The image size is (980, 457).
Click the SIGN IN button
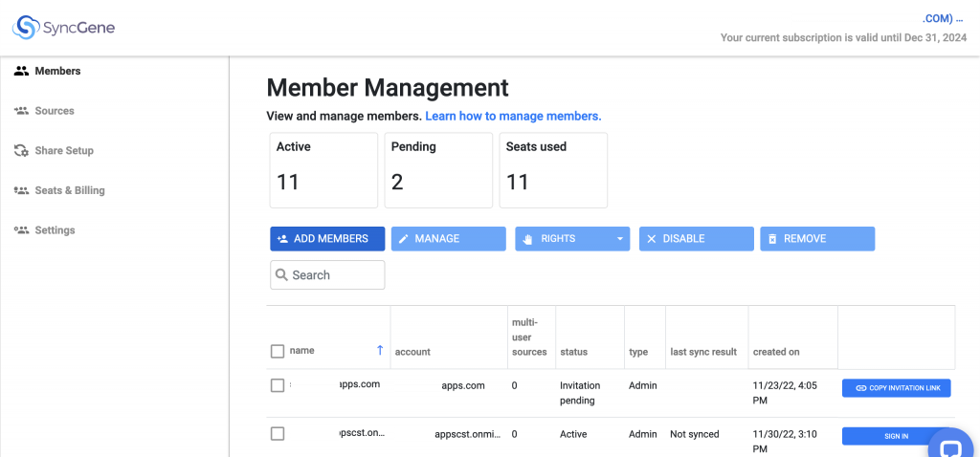point(896,436)
